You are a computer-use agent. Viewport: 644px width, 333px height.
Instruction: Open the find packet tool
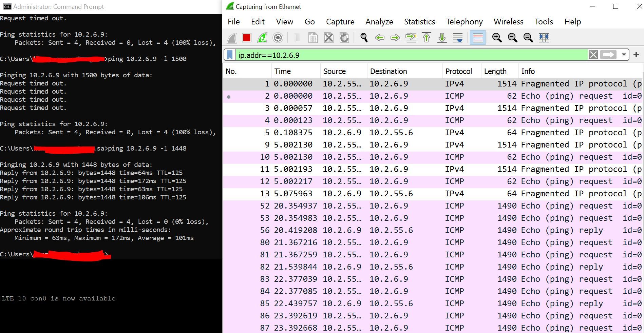click(364, 38)
